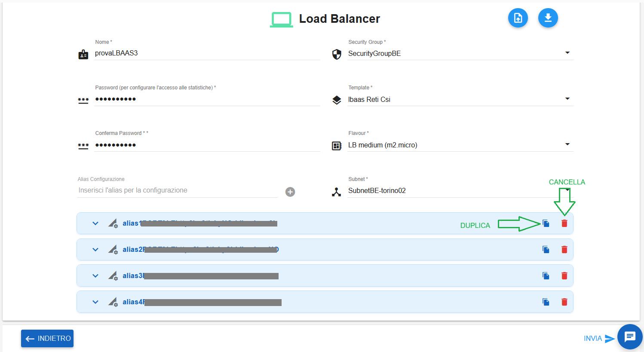Open the Flavour dropdown
This screenshot has width=644, height=352.
(460, 145)
